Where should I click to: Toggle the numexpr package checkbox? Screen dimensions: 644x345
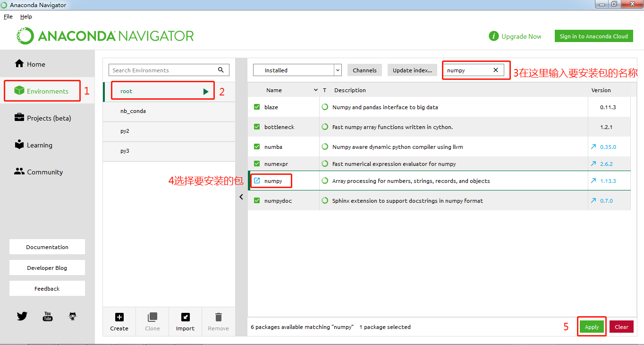[x=257, y=164]
